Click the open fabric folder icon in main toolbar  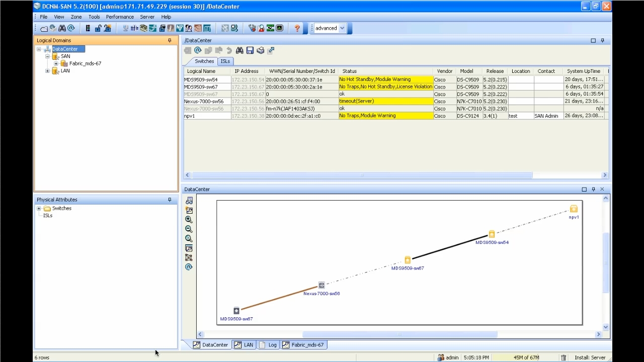click(x=44, y=29)
